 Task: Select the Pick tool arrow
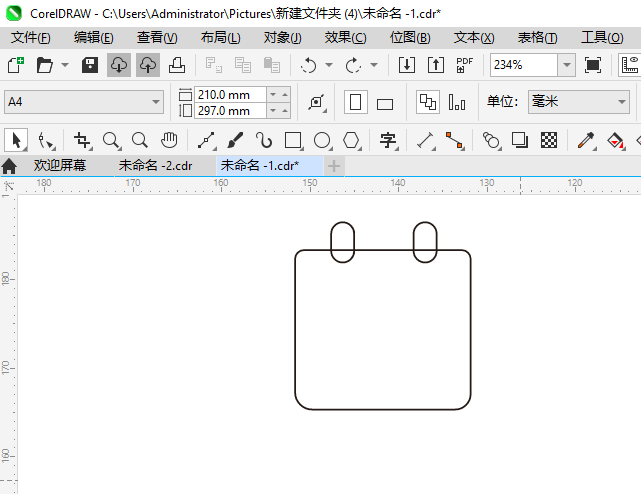click(16, 140)
